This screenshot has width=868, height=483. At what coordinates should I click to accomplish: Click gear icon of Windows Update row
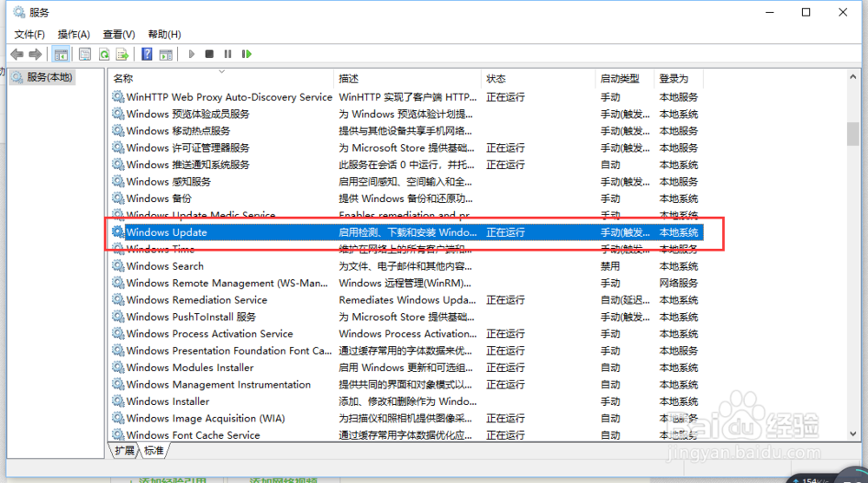[118, 232]
